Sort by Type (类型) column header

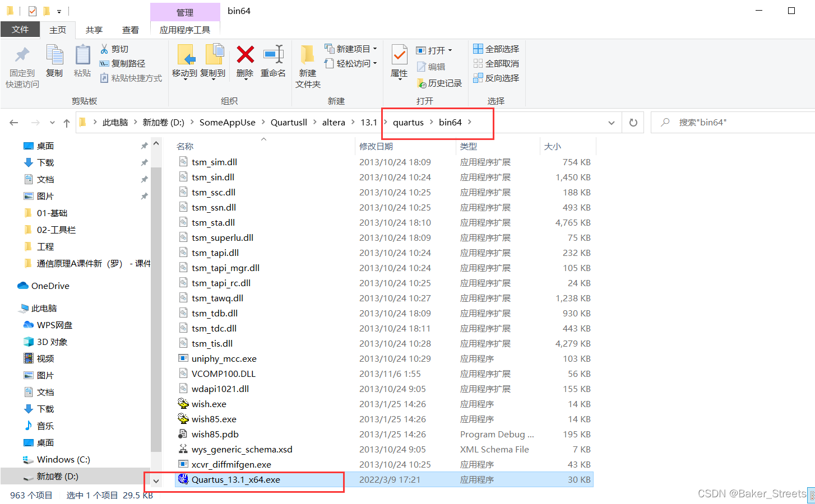click(469, 146)
